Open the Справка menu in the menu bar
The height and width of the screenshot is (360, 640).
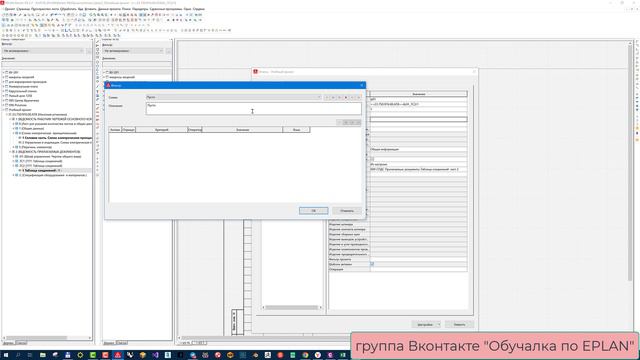pos(199,9)
